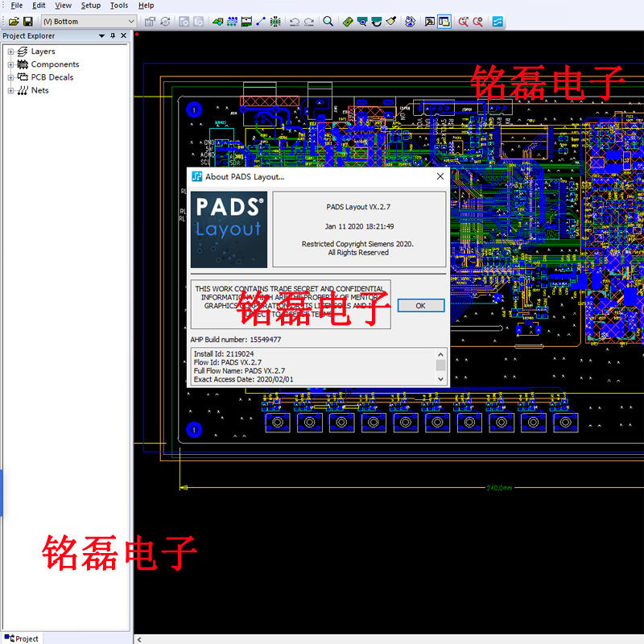The height and width of the screenshot is (644, 644).
Task: Open the Project Explorer panel options arrow
Action: (102, 35)
